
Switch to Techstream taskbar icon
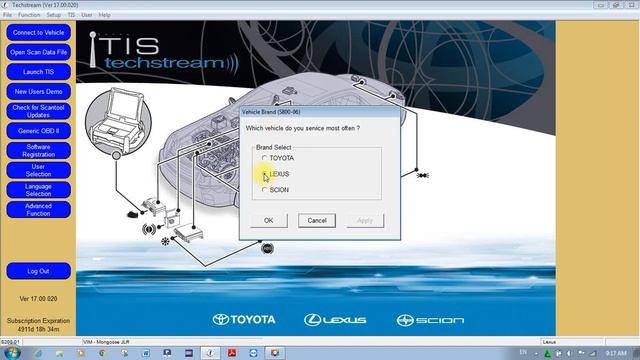pos(210,353)
